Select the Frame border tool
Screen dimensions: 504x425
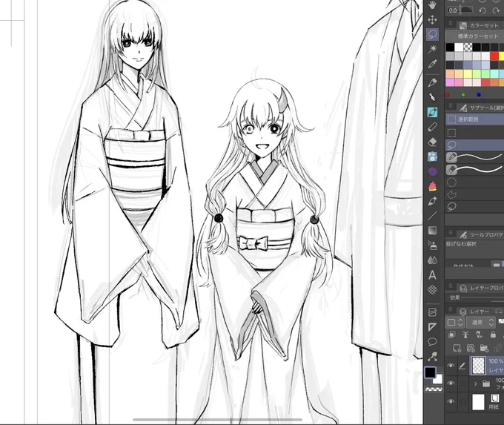tap(433, 312)
